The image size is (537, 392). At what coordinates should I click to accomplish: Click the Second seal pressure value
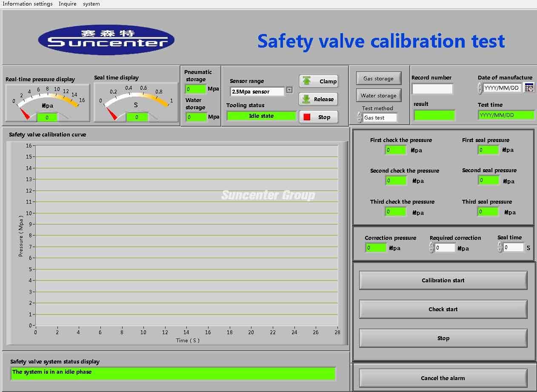488,180
